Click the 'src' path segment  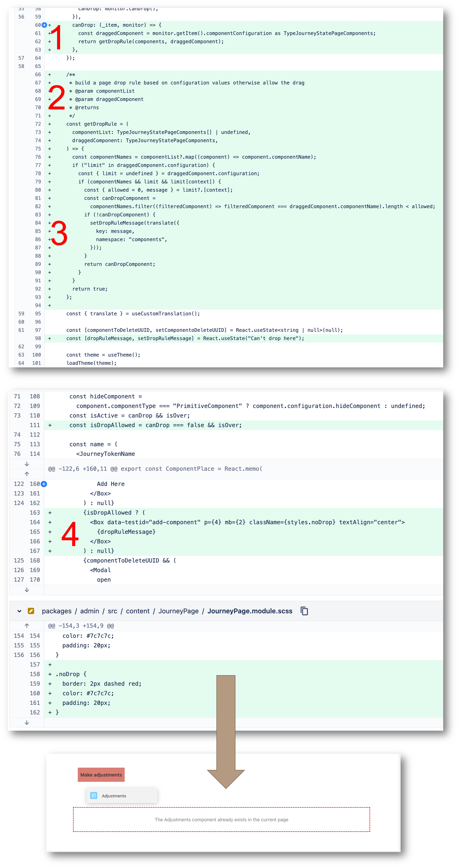pyautogui.click(x=113, y=611)
